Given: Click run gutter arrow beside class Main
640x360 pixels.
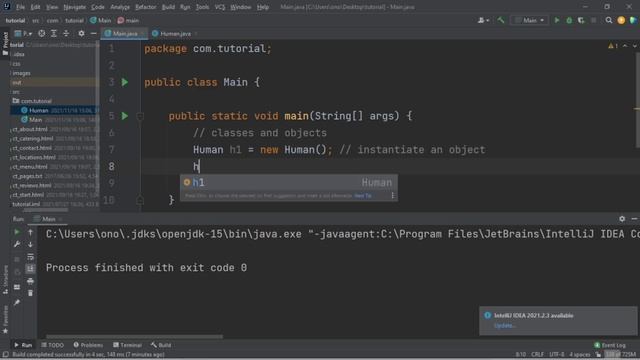Looking at the screenshot, I should (125, 82).
